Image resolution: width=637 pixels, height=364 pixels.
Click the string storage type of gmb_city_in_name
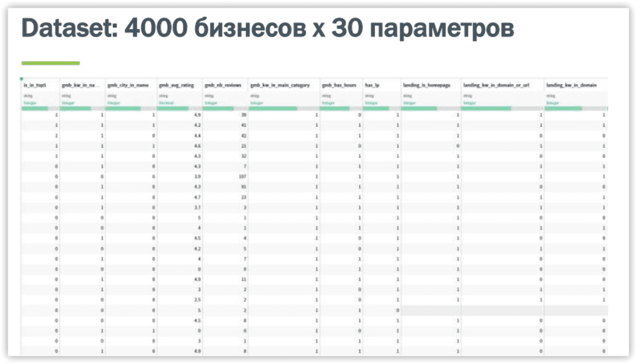pyautogui.click(x=111, y=96)
